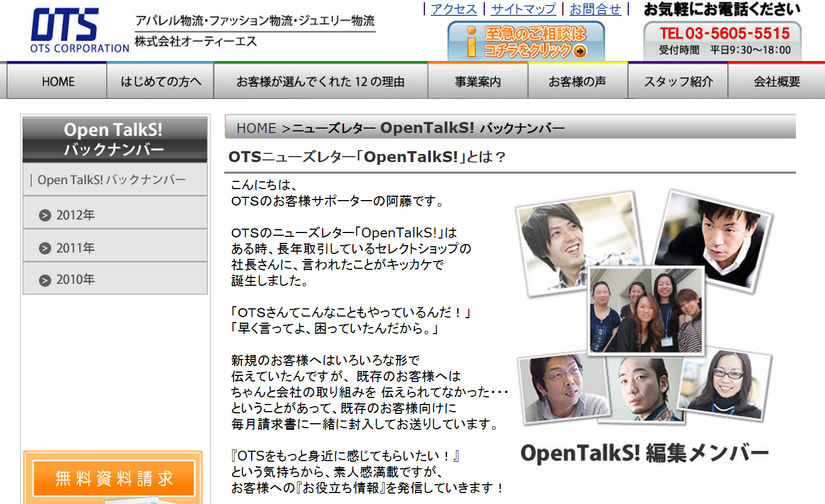Click the お気軽にお電話ください text
The image size is (825, 504).
point(722,9)
